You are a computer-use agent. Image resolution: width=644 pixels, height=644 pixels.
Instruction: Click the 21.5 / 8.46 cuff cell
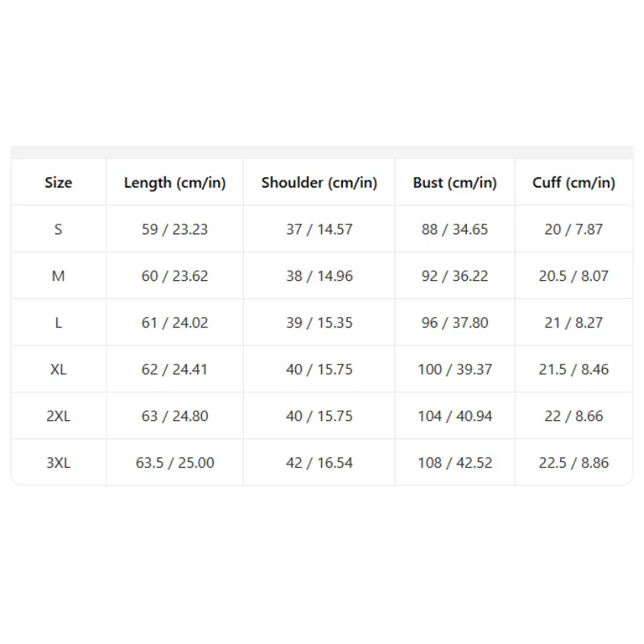click(574, 369)
